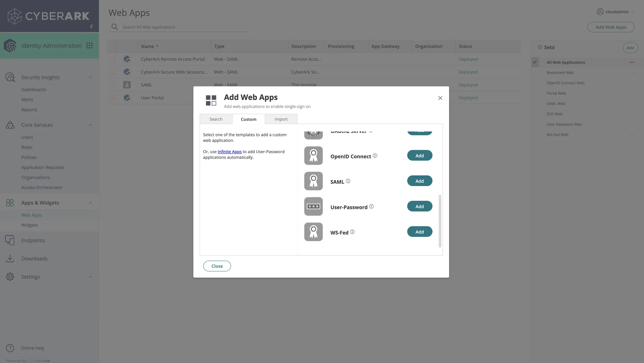Click the info icon next to User-Password
644x363 pixels.
click(371, 206)
